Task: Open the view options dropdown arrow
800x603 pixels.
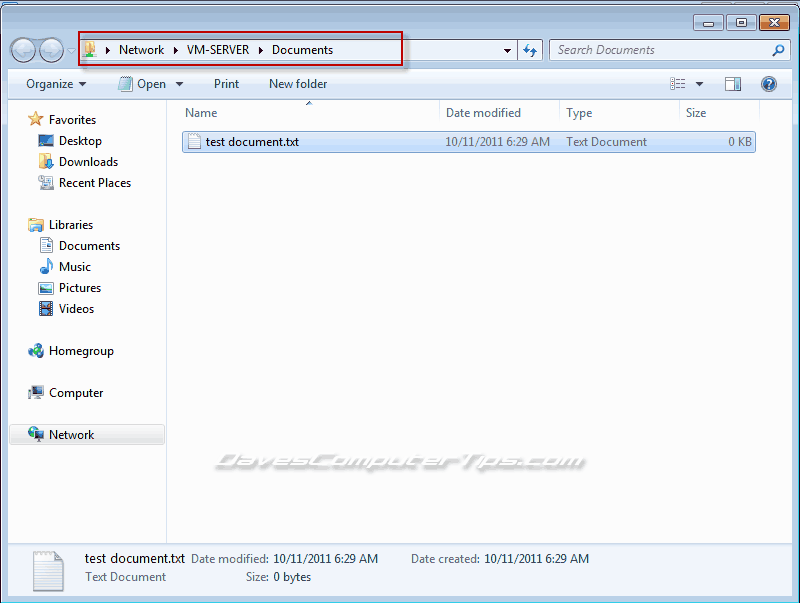Action: (699, 84)
